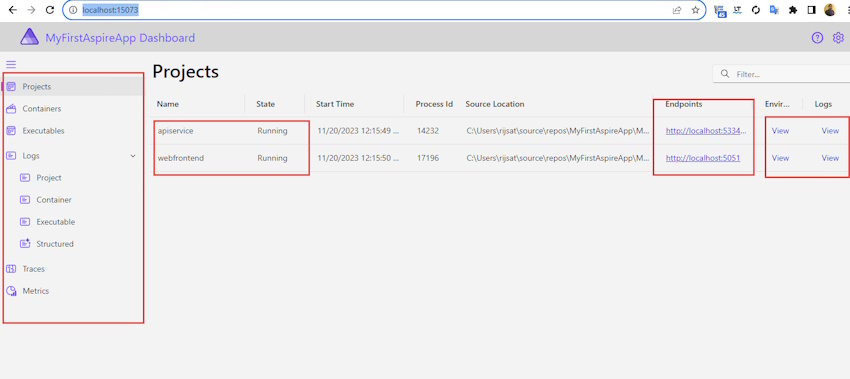Click the browser forward arrow
Screen dimensions: 850x379
click(31, 10)
